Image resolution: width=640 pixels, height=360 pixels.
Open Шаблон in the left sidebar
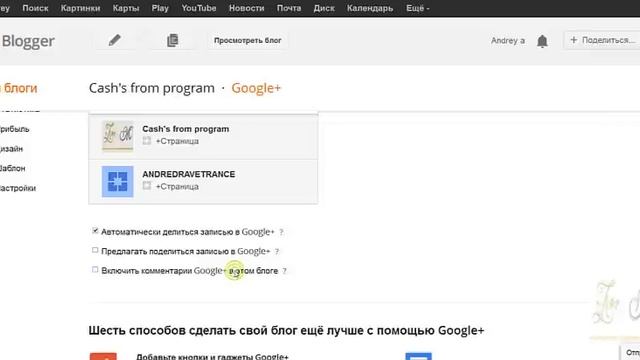tap(13, 168)
